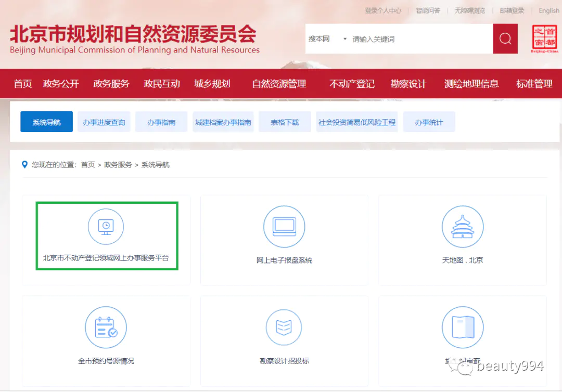Open the 不动产登记 main menu item
Viewport: 562px width, 392px height.
352,84
